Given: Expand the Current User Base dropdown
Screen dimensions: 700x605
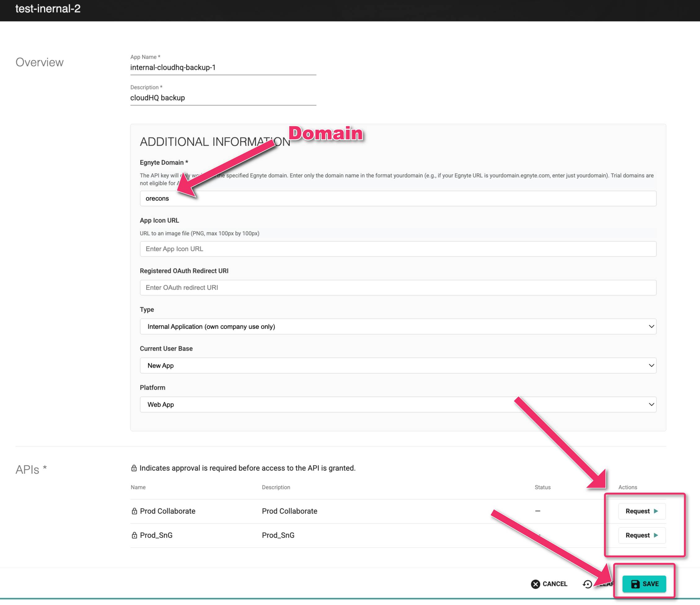Looking at the screenshot, I should click(398, 366).
